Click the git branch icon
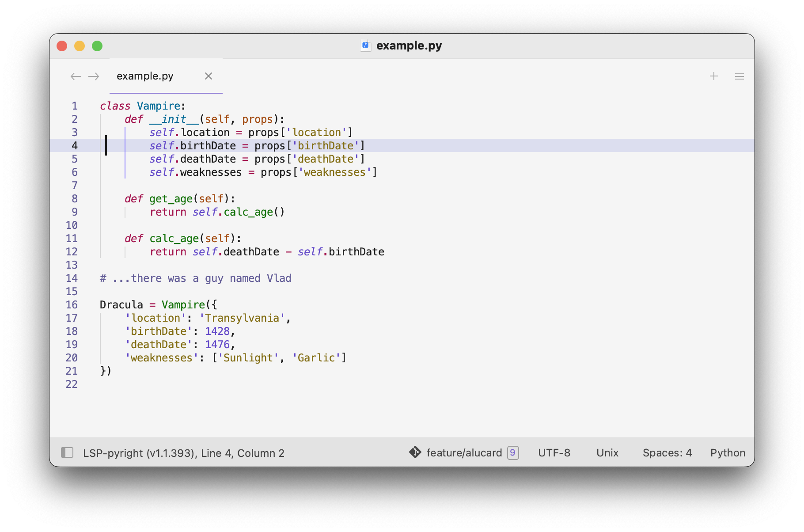804x532 pixels. 415,452
